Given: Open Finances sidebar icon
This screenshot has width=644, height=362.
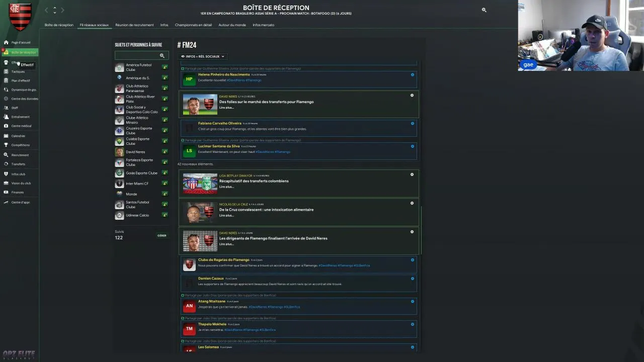Looking at the screenshot, I should (6, 192).
